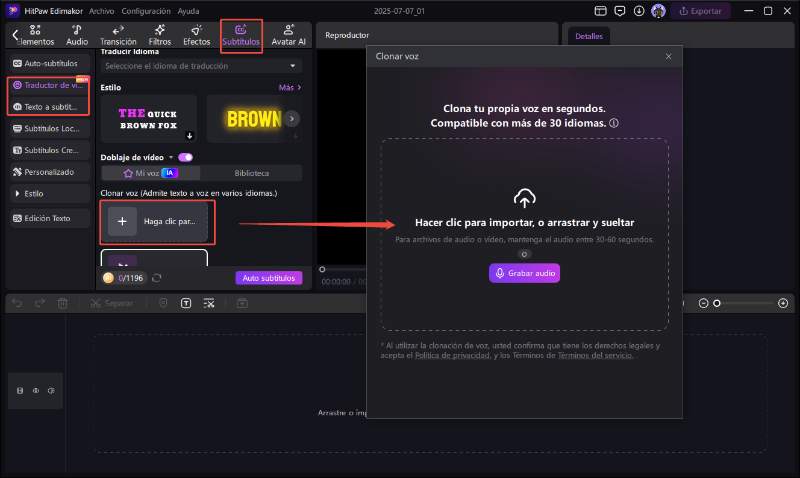Viewport: 800px width, 478px height.
Task: Click the Exportar button
Action: (x=700, y=11)
